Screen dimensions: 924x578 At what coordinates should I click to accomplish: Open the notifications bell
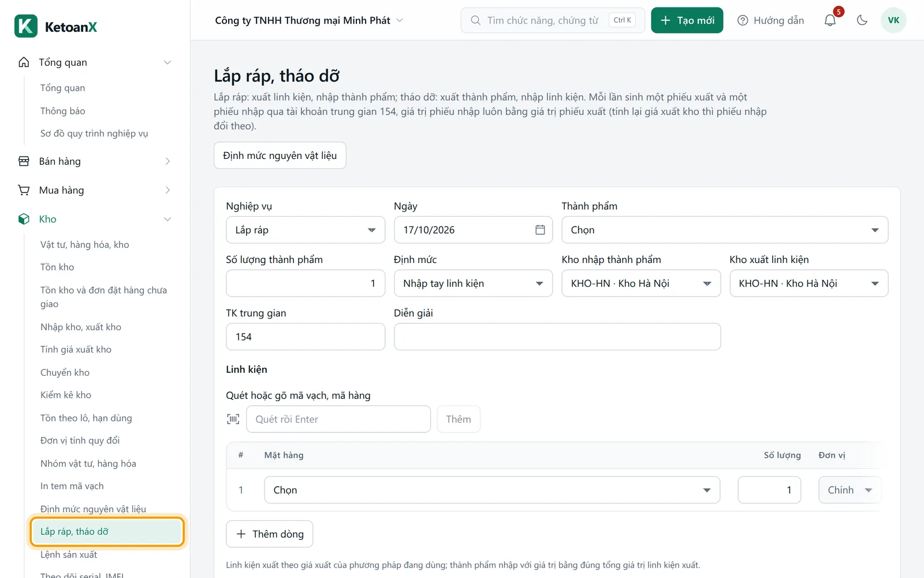(x=830, y=20)
